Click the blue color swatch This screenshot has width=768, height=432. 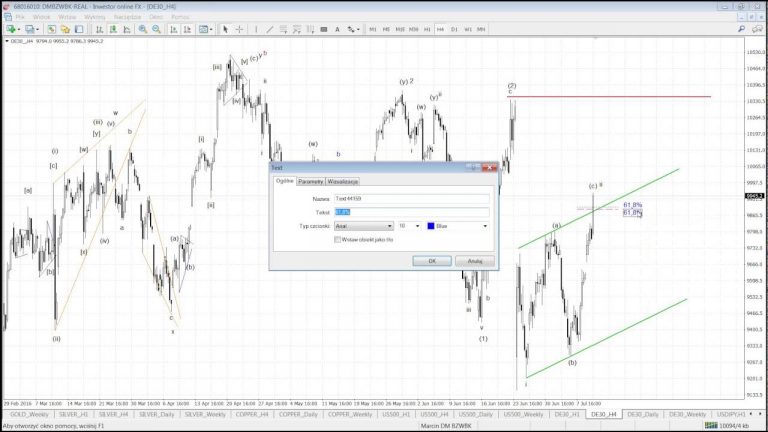pyautogui.click(x=431, y=226)
